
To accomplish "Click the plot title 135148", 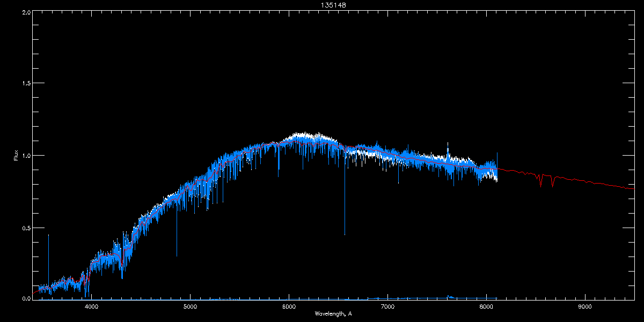I will click(x=333, y=5).
